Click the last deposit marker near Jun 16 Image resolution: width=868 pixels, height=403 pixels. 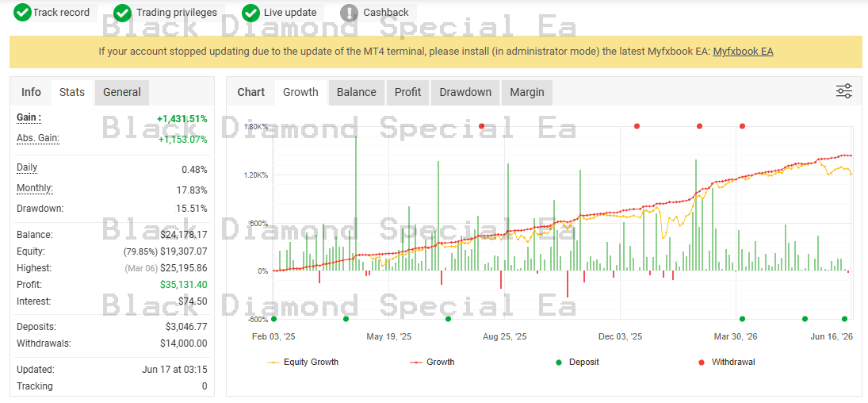[845, 319]
